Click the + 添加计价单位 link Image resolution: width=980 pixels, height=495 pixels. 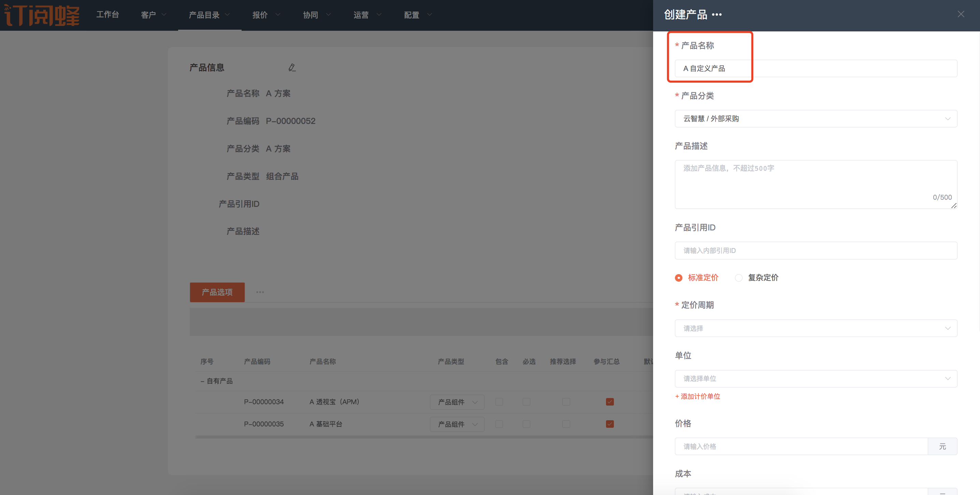(697, 396)
